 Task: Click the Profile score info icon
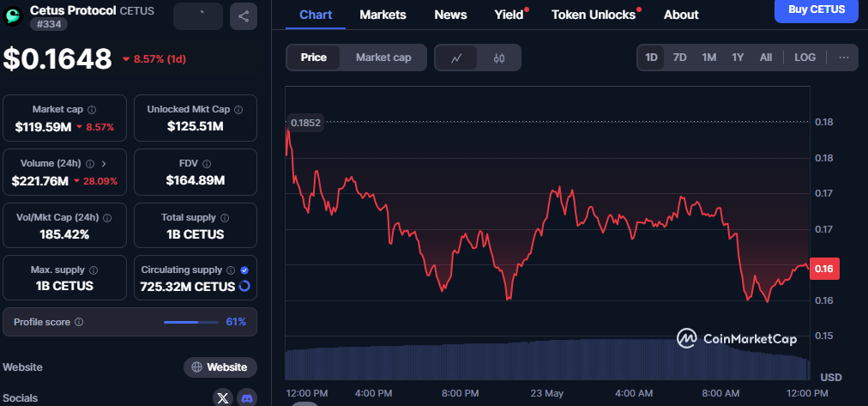(x=79, y=322)
